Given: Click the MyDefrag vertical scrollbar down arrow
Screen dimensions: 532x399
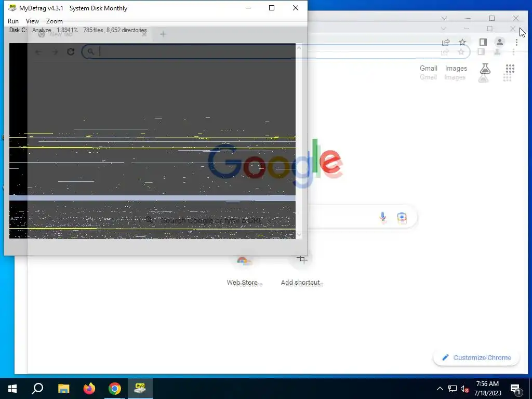Looking at the screenshot, I should [299, 234].
